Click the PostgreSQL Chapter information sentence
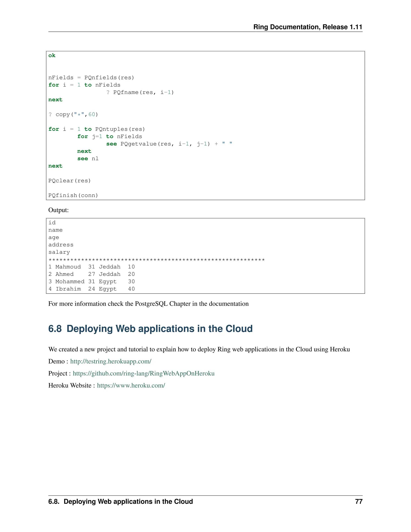This screenshot has height=532, width=411. pyautogui.click(x=148, y=304)
